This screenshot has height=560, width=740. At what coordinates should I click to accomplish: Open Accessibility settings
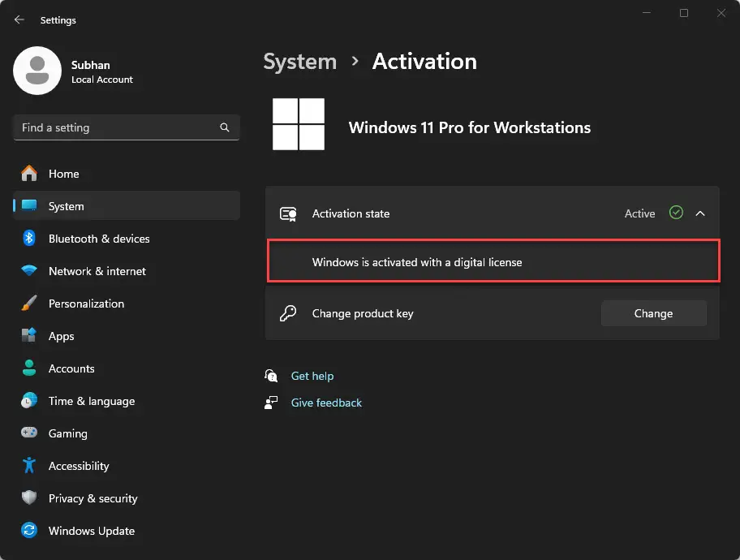79,466
